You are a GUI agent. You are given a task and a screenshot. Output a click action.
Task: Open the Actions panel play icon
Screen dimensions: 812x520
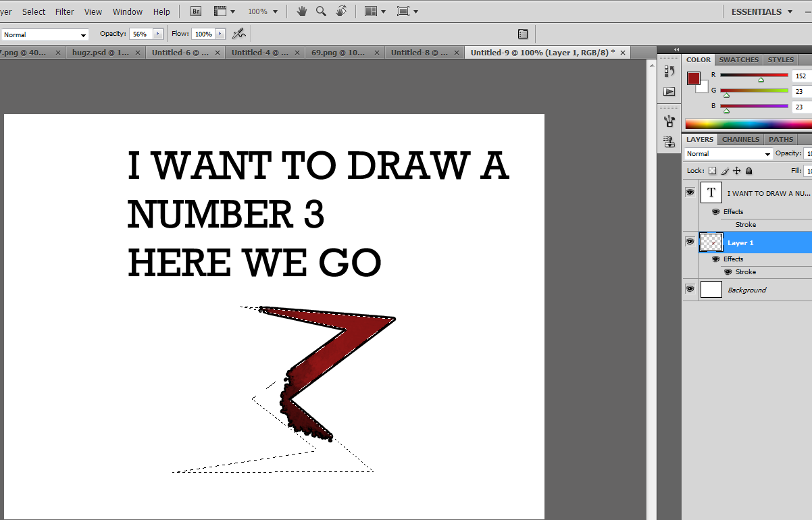click(669, 91)
